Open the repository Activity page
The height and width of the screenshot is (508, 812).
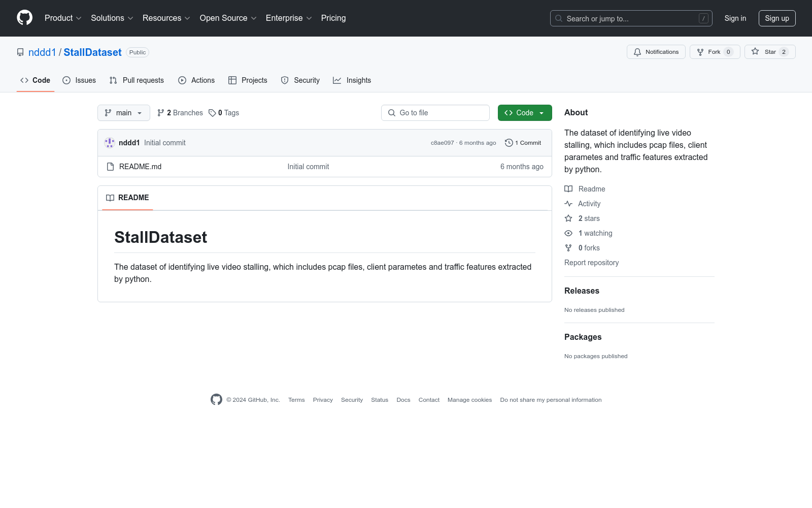(x=583, y=204)
